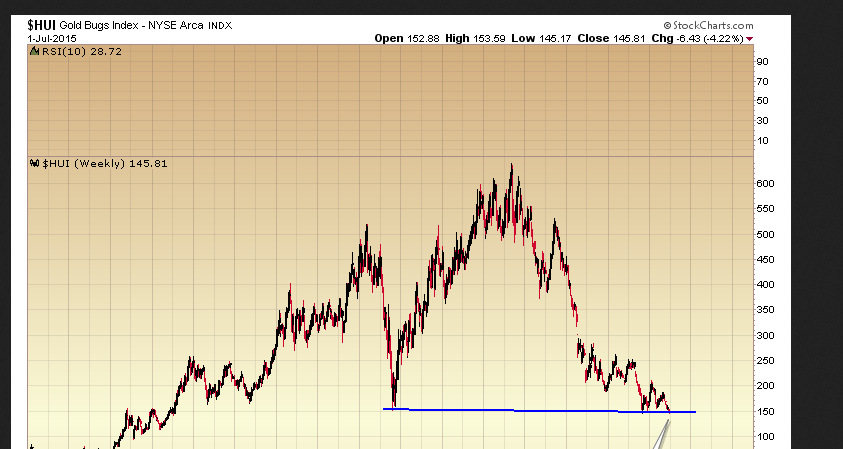Viewport: 843px width, 449px height.
Task: Click price axis label 500
Action: 765,234
